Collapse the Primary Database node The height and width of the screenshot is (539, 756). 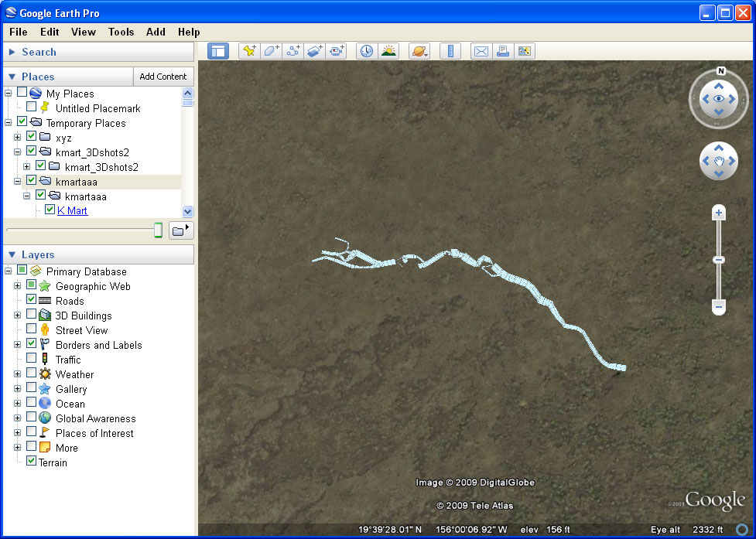tap(9, 271)
